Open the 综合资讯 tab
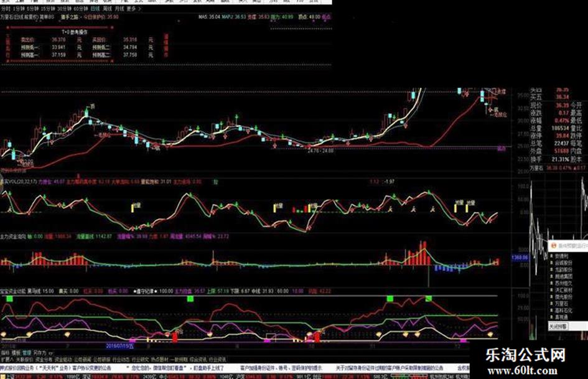This screenshot has height=379, width=588. pos(198,360)
